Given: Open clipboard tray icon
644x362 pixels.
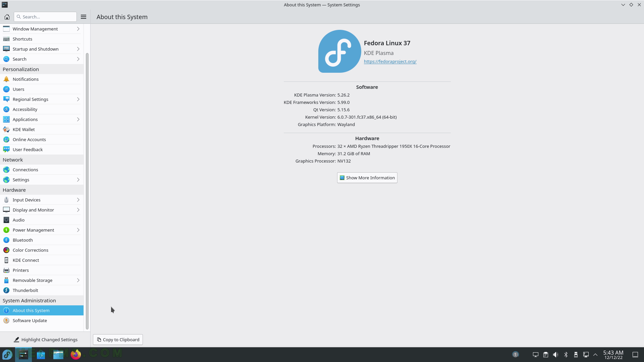Looking at the screenshot, I should [546, 354].
